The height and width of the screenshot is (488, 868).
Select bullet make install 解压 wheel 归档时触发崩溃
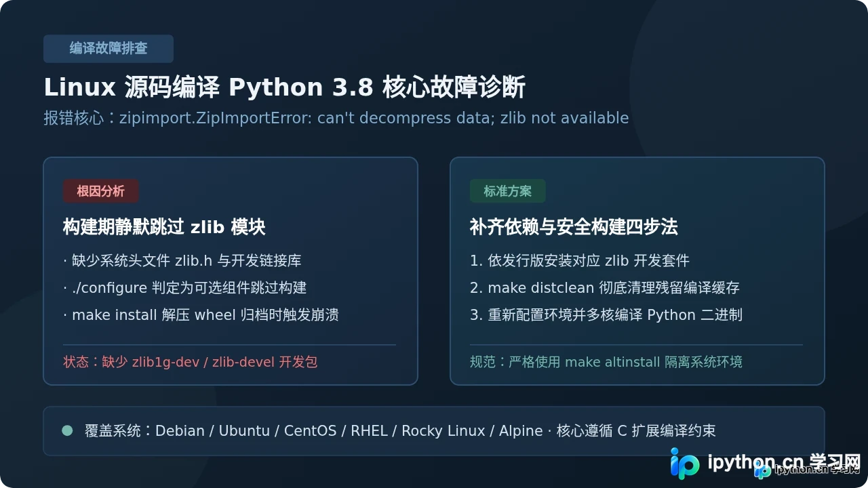click(x=201, y=314)
